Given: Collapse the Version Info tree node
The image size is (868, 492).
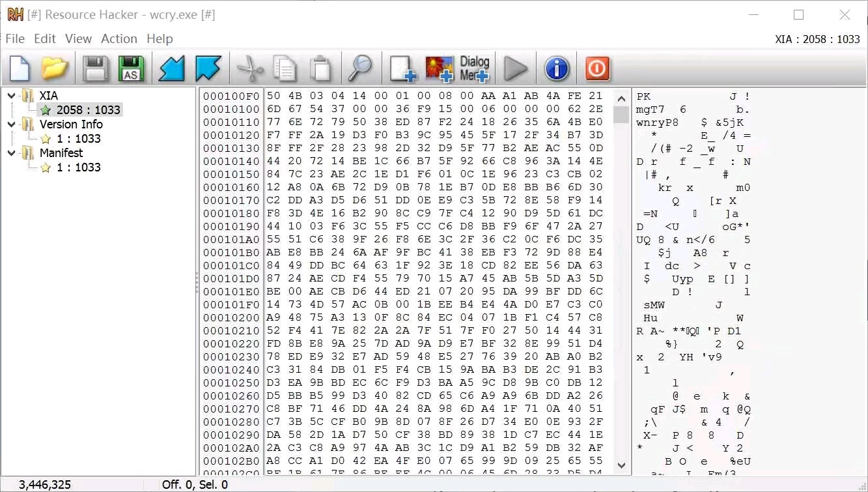Looking at the screenshot, I should [x=12, y=124].
